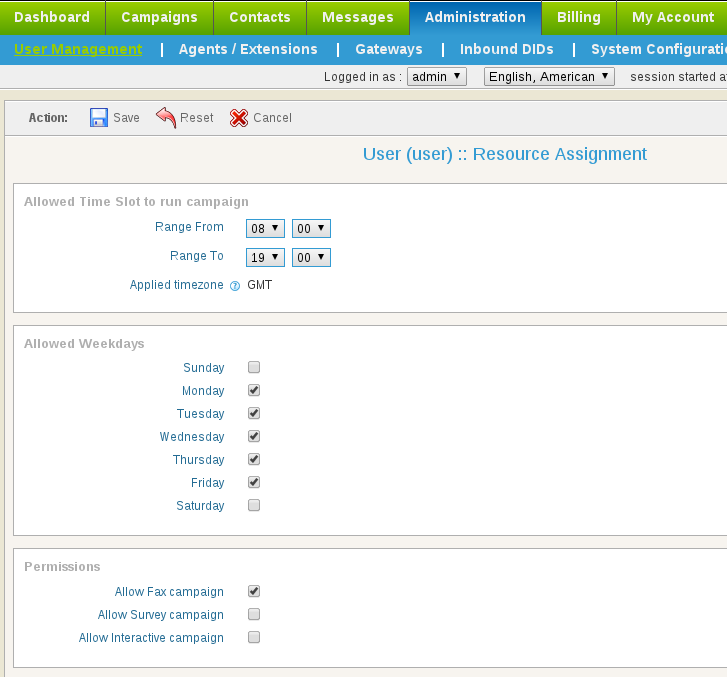The image size is (727, 677).
Task: Open the Inbound DIDs link
Action: [x=507, y=49]
